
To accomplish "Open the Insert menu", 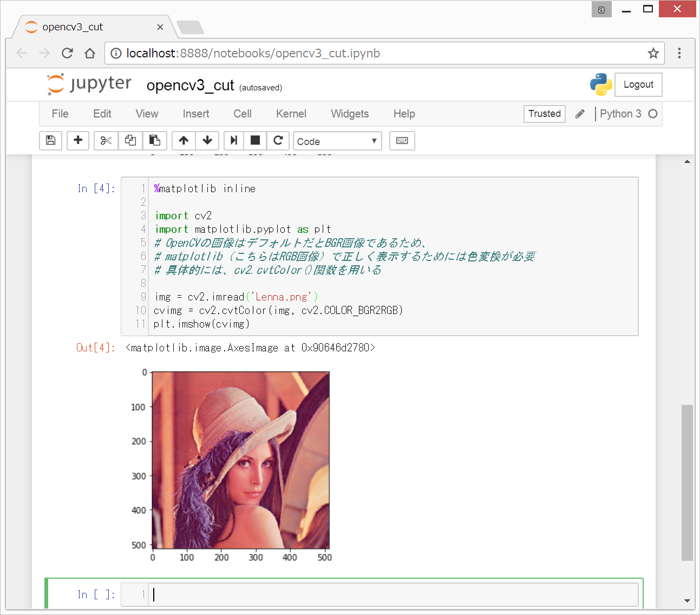I will (x=196, y=114).
